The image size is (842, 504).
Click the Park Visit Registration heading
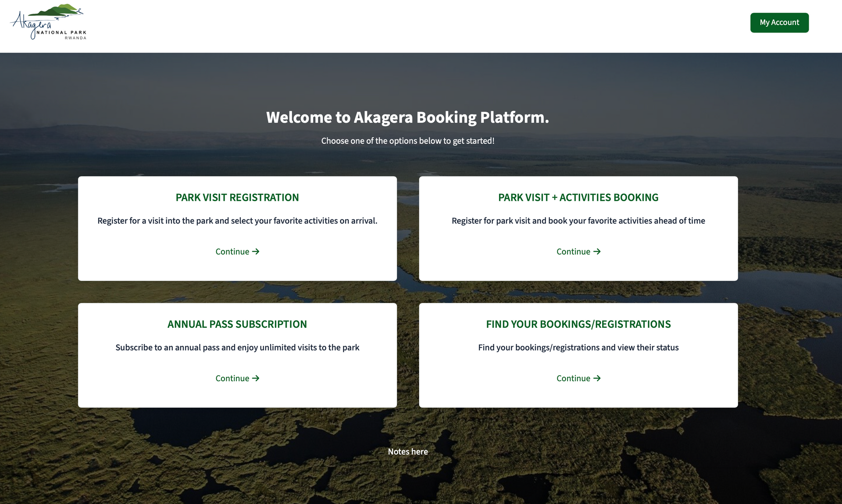point(237,198)
